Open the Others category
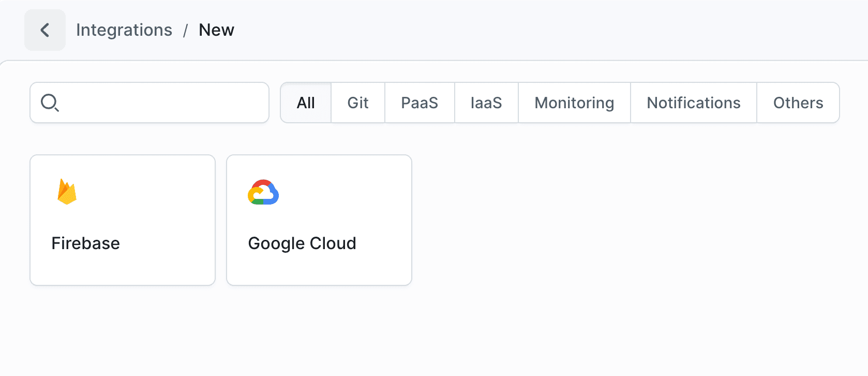The width and height of the screenshot is (868, 376). [x=798, y=103]
